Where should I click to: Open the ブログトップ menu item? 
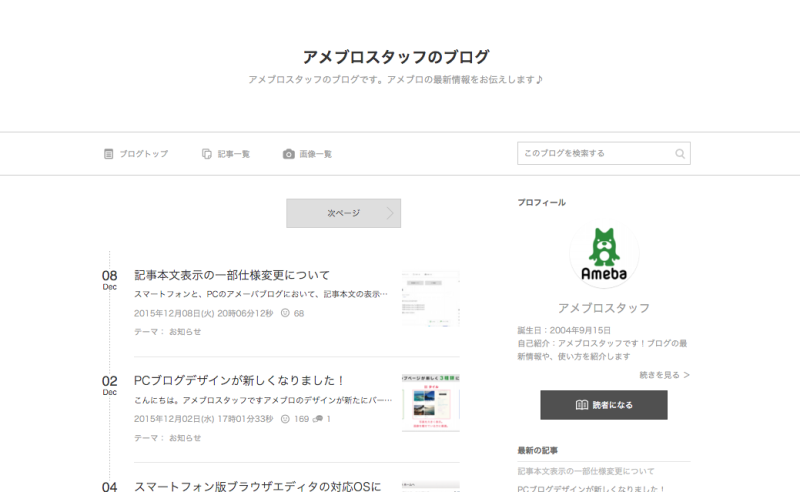coord(136,154)
